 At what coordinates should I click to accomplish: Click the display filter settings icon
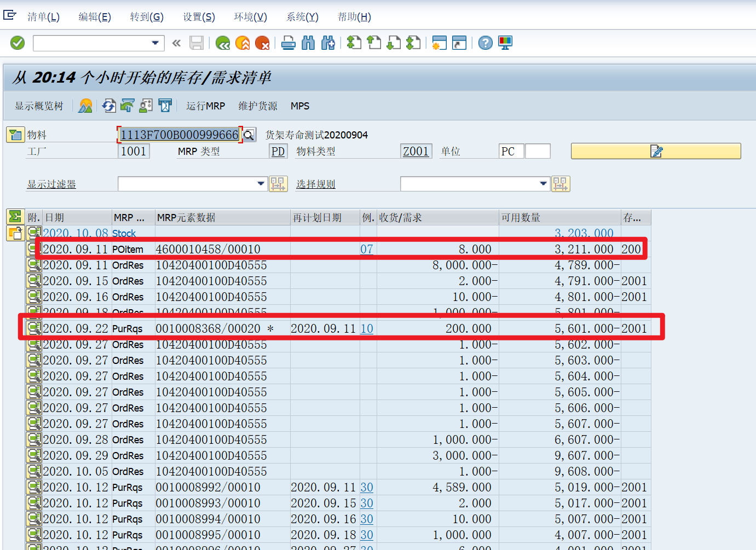279,183
